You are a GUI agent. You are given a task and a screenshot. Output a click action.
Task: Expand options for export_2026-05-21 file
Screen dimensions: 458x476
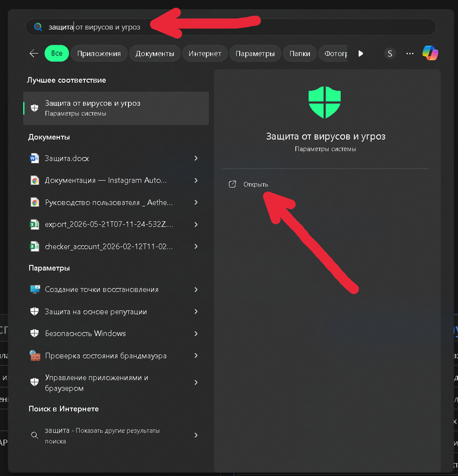196,224
